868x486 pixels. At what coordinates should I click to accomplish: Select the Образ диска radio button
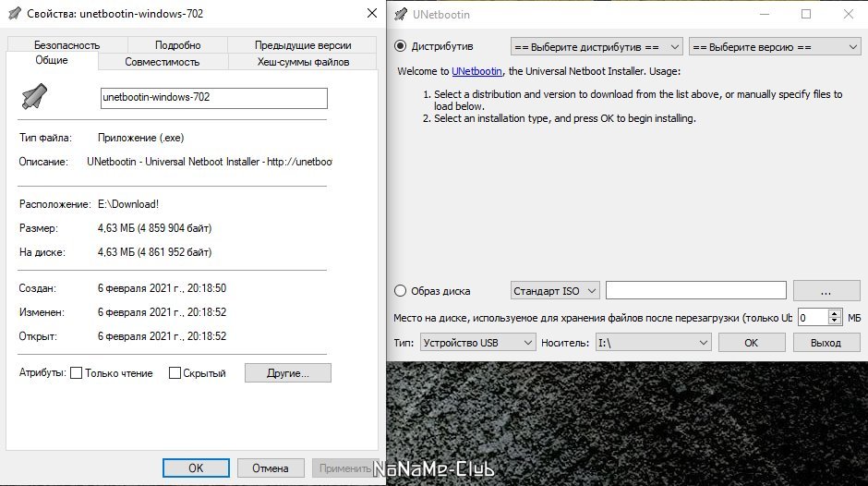[400, 290]
